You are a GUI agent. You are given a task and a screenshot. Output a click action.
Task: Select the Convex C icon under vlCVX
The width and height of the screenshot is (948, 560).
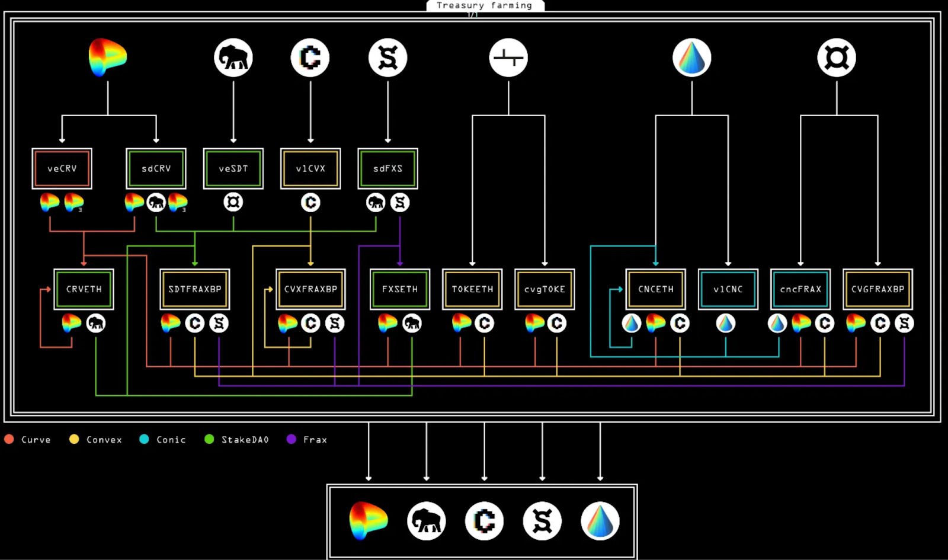(310, 203)
